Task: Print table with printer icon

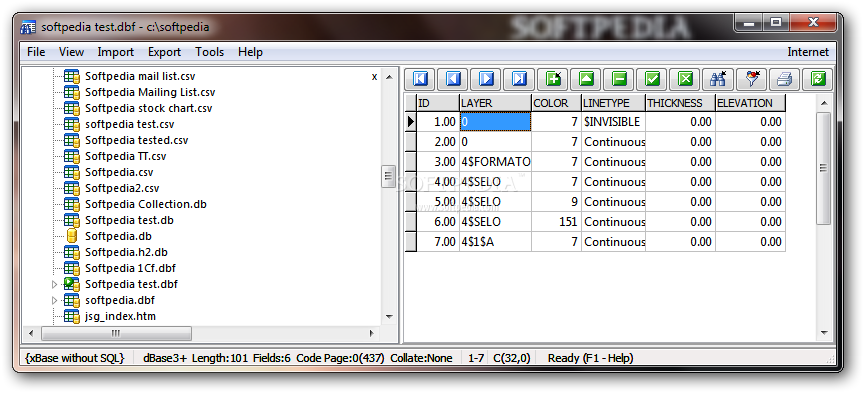Action: pos(785,79)
